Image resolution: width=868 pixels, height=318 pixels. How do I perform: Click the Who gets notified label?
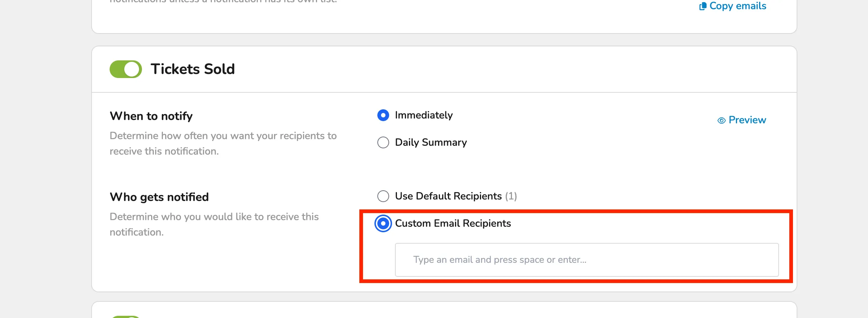point(159,197)
